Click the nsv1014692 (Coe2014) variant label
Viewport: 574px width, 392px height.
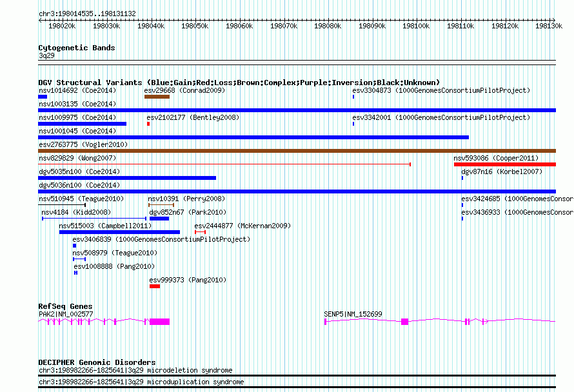tap(77, 90)
